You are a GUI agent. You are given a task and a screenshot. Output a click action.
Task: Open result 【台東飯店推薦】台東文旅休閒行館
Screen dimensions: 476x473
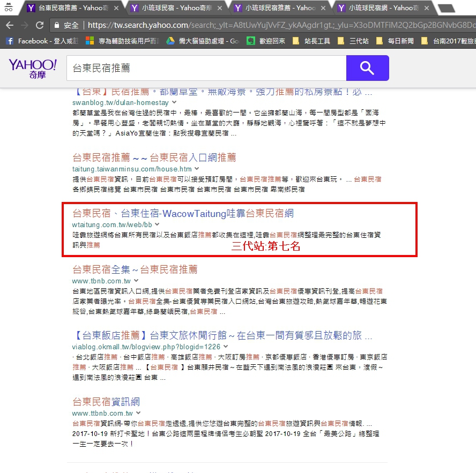click(x=222, y=335)
